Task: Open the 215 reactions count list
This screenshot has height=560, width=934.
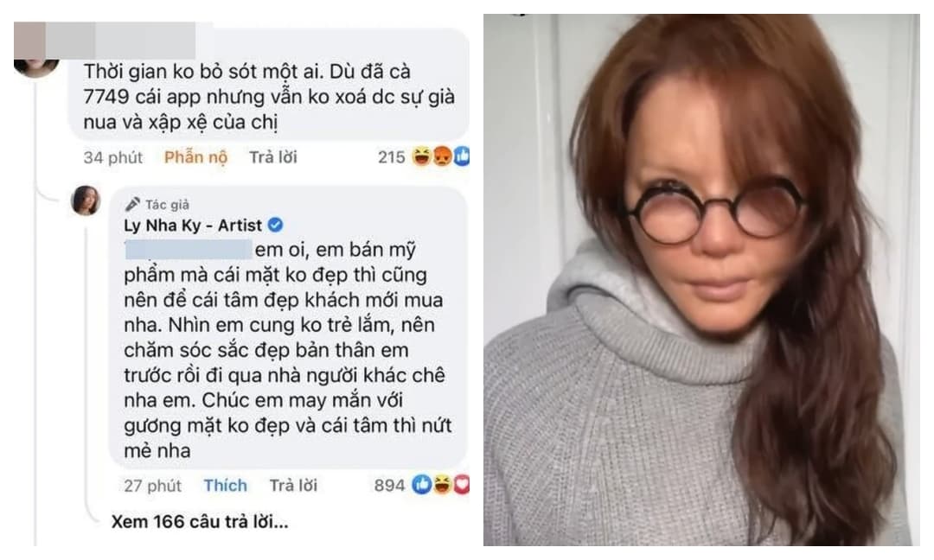Action: (x=391, y=157)
